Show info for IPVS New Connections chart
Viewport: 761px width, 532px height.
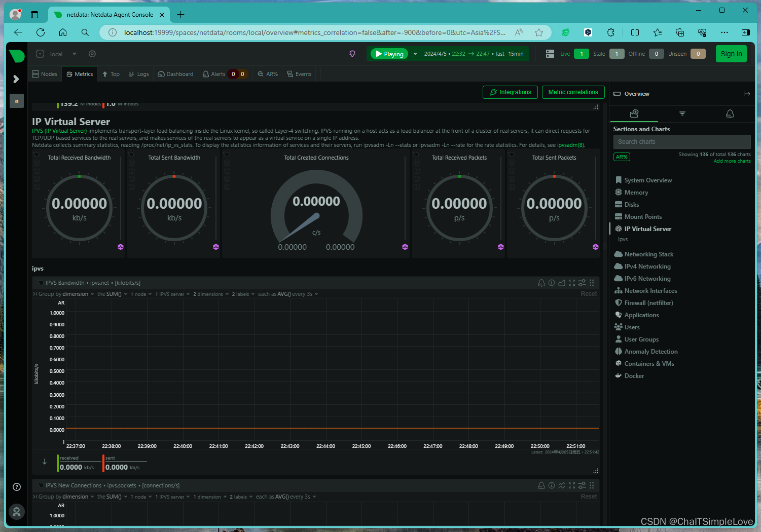coord(552,485)
